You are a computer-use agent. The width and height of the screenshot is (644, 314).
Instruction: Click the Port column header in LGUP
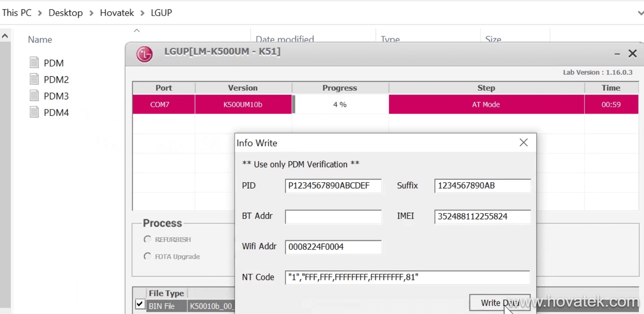pyautogui.click(x=164, y=88)
